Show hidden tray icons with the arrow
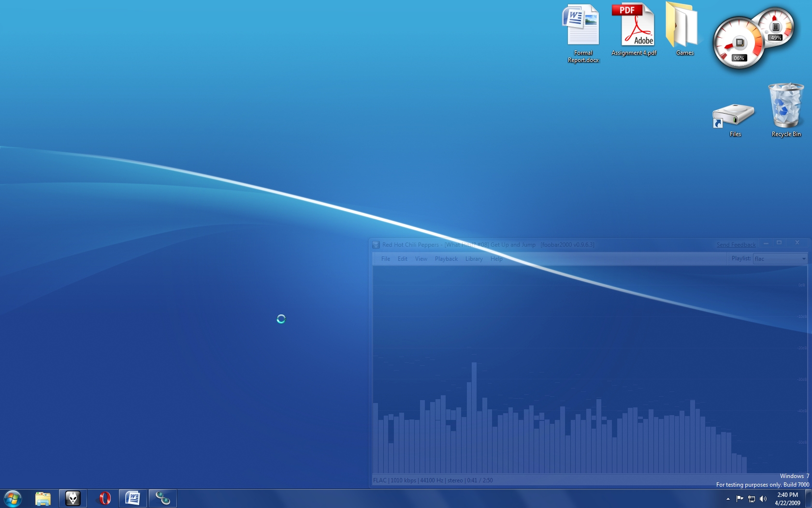Viewport: 812px width, 508px height. [x=728, y=499]
